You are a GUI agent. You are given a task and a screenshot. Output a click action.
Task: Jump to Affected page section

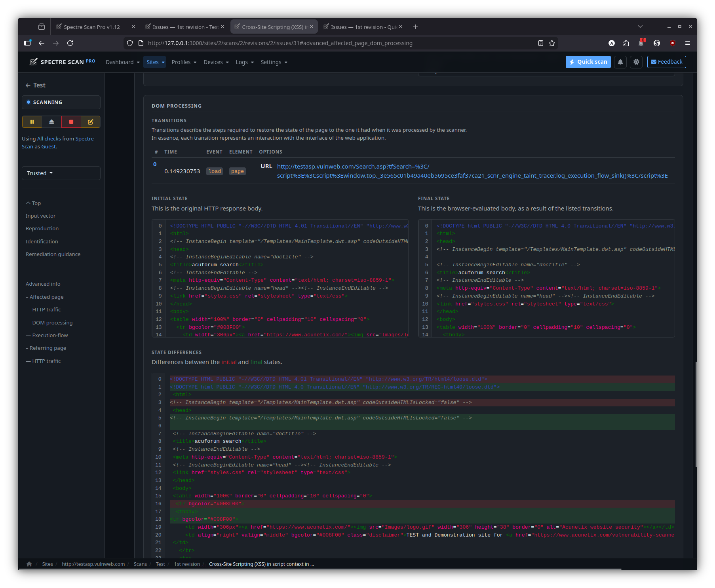coord(45,297)
